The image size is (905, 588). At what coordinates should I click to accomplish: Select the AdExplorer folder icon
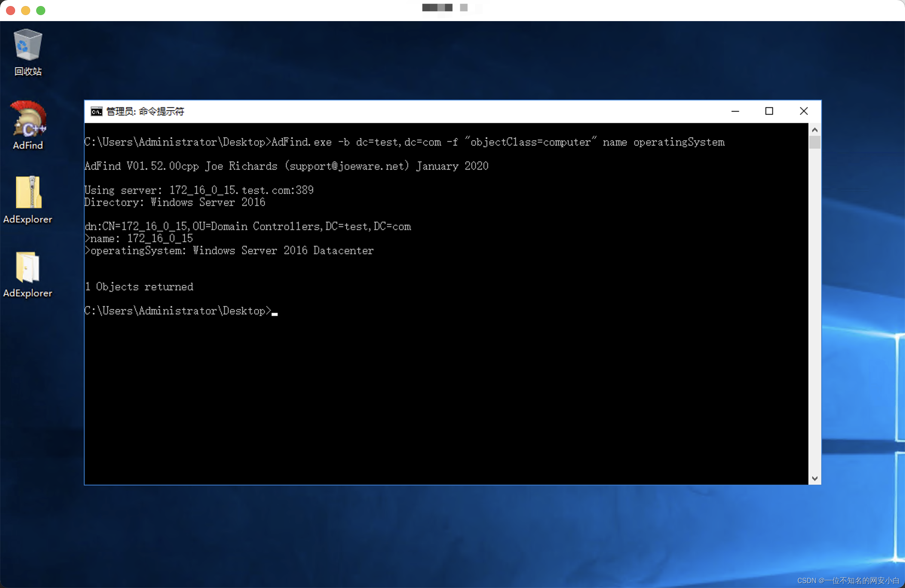pos(28,268)
